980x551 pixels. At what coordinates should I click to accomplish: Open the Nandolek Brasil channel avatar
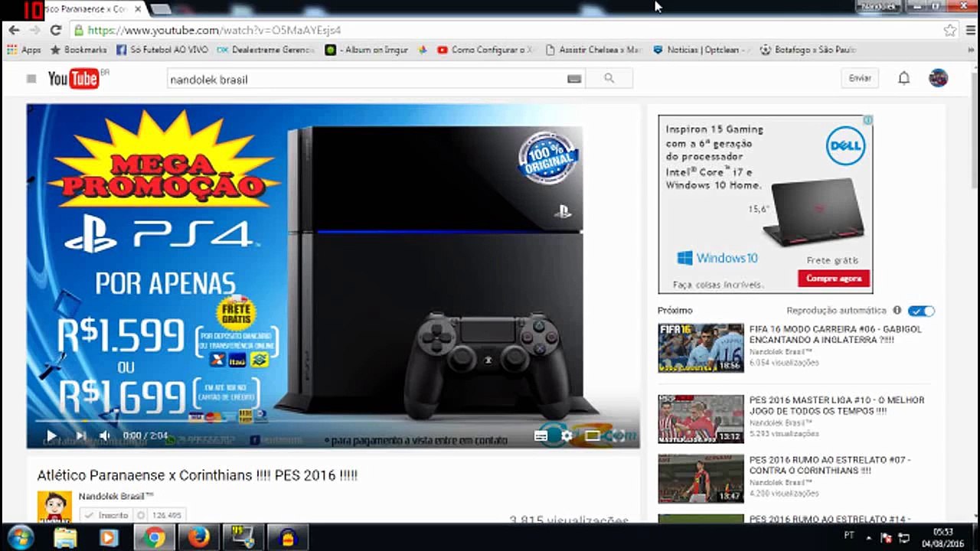54,507
